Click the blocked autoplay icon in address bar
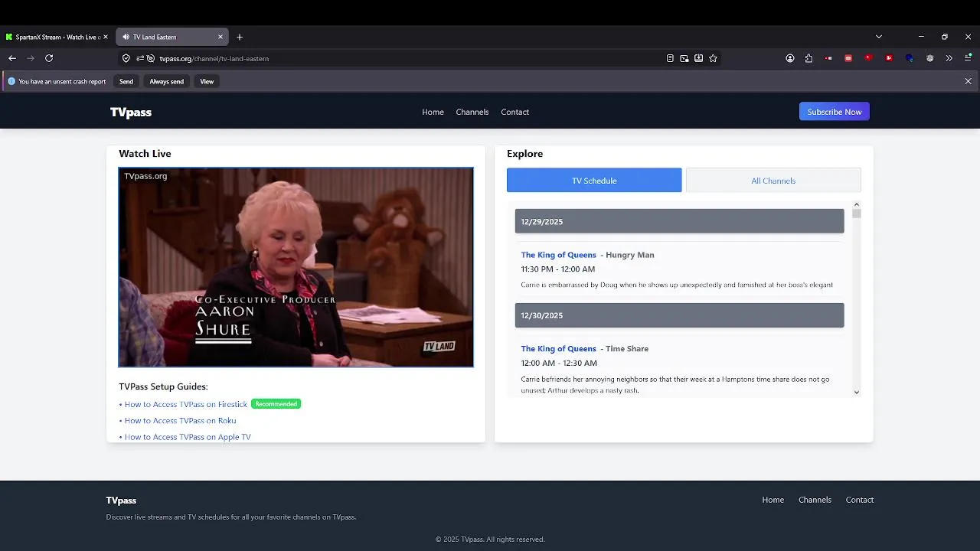The image size is (980, 551). pos(151,58)
